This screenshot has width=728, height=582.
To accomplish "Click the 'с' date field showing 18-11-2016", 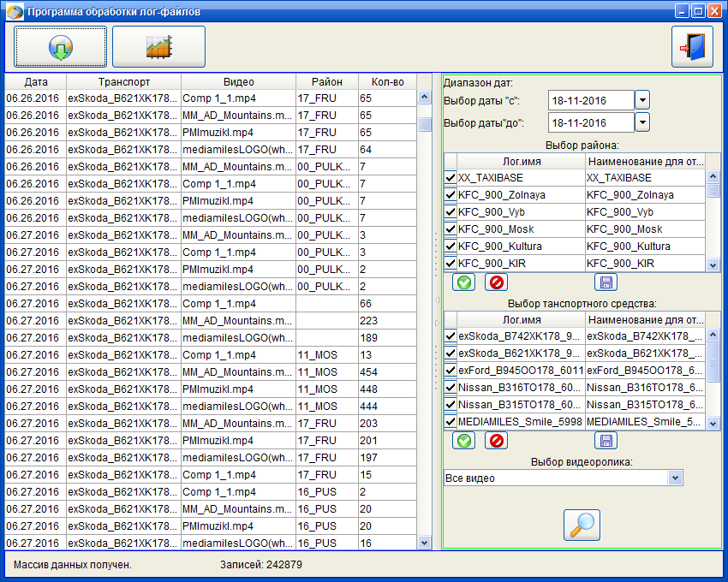I will (591, 100).
